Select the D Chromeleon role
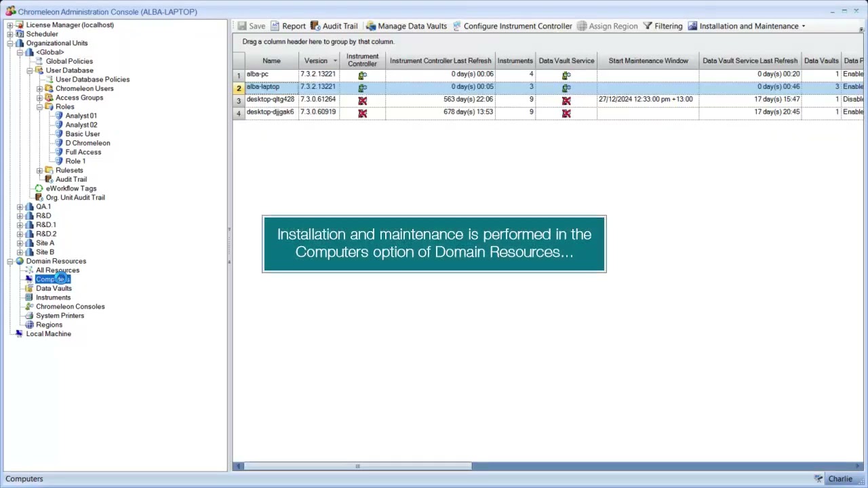Screen dimensions: 868x488 [x=87, y=143]
